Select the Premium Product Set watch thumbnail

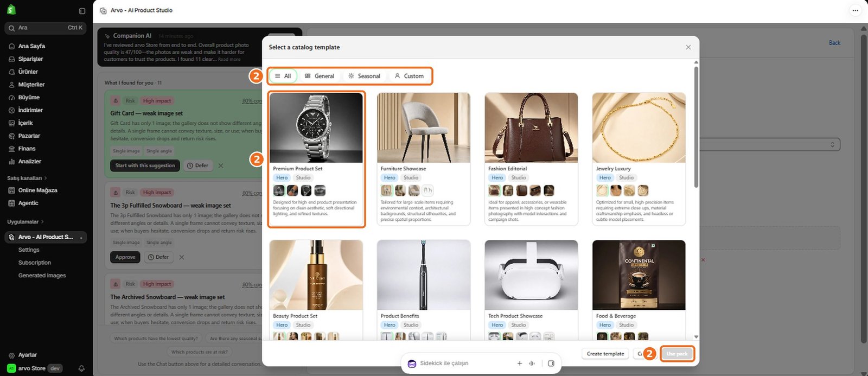(x=316, y=128)
